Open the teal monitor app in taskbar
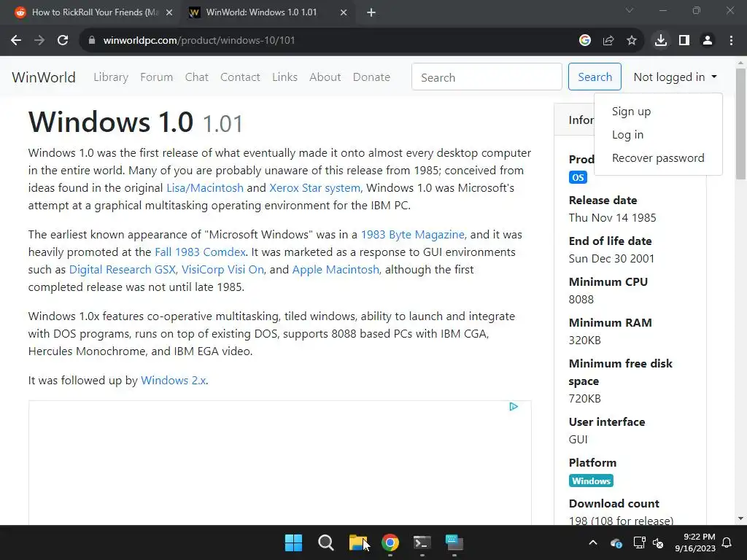The image size is (747, 560). [454, 542]
